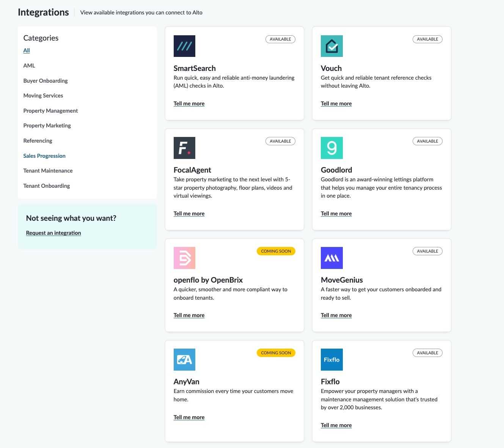
Task: Click the Vouch house checkmark logo
Action: 332,46
